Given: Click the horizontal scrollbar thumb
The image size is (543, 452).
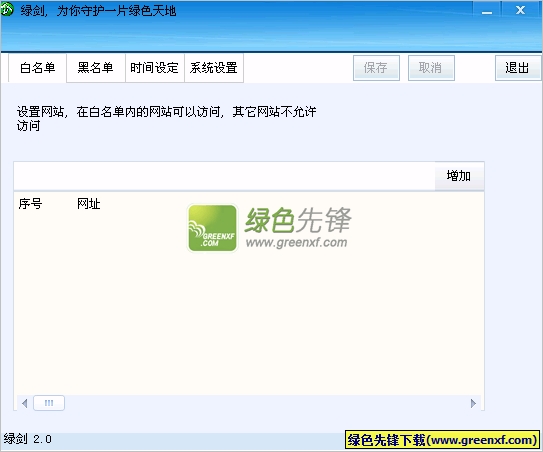Looking at the screenshot, I should coord(49,403).
